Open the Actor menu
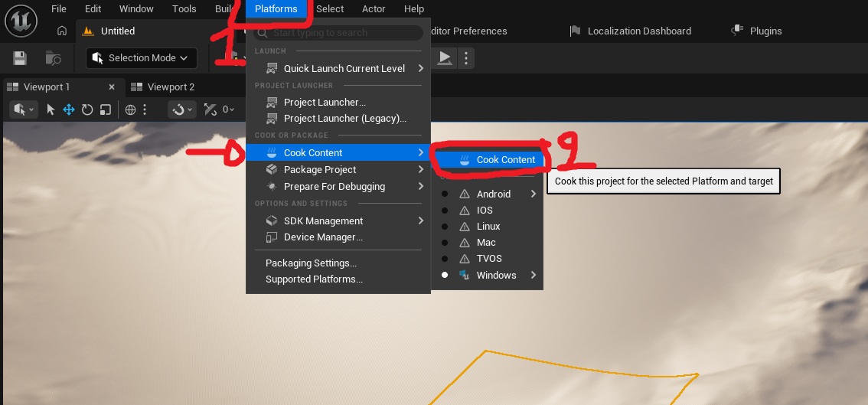The height and width of the screenshot is (405, 868). [x=374, y=9]
